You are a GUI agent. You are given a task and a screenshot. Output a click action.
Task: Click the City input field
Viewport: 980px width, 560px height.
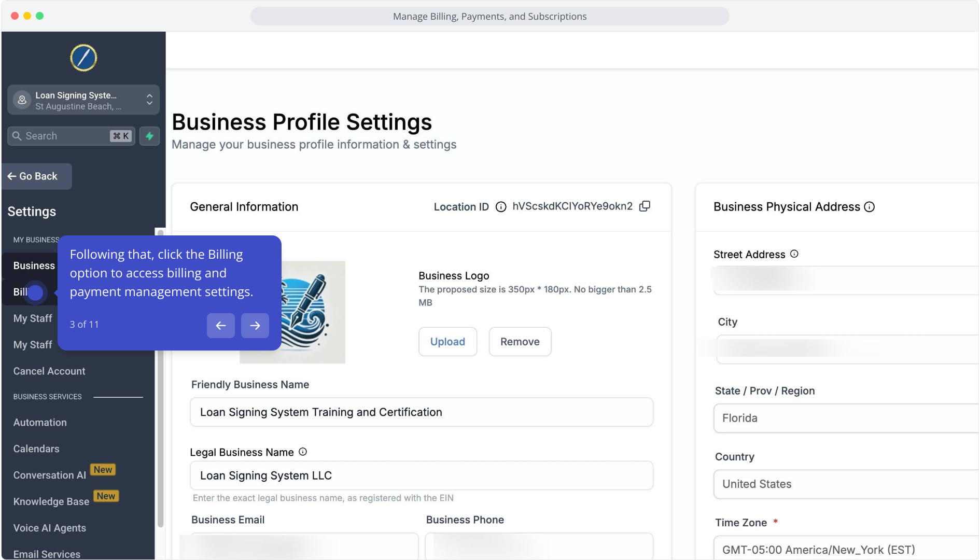[x=847, y=349]
